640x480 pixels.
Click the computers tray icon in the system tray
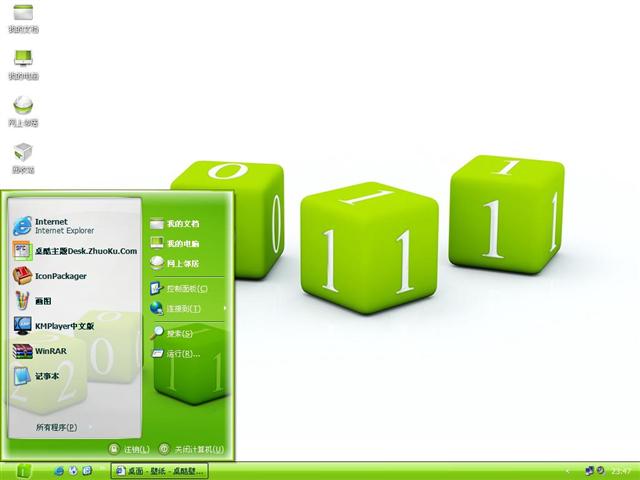[x=589, y=471]
